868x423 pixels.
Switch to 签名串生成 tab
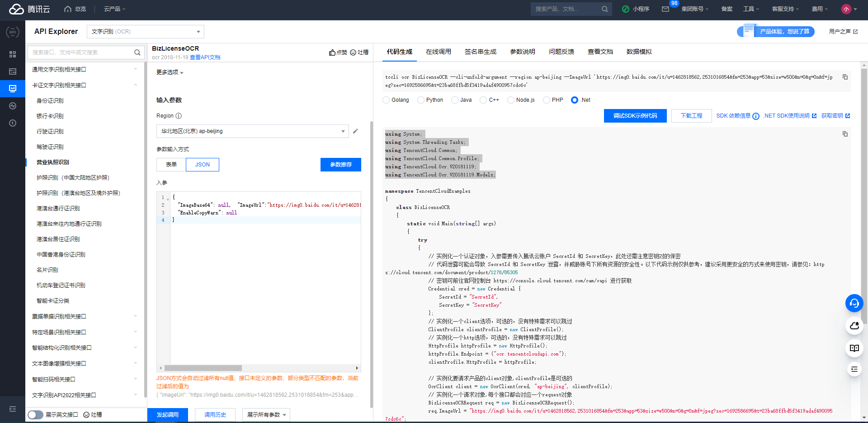(481, 52)
